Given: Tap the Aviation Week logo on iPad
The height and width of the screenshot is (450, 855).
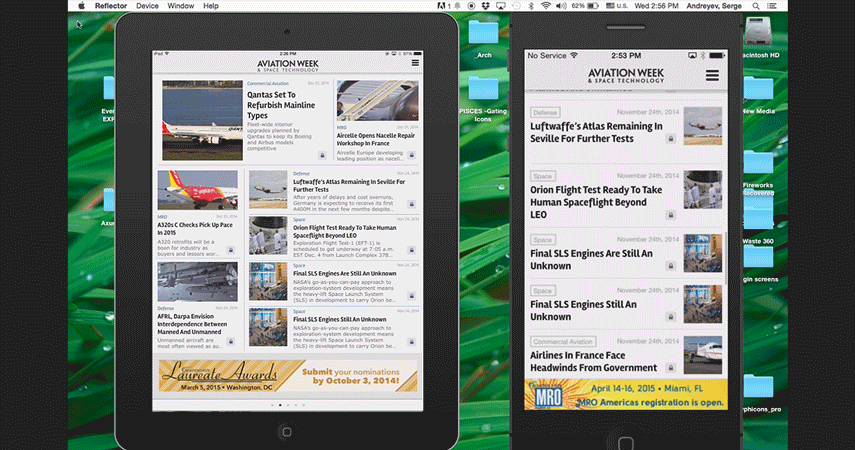Looking at the screenshot, I should point(288,65).
